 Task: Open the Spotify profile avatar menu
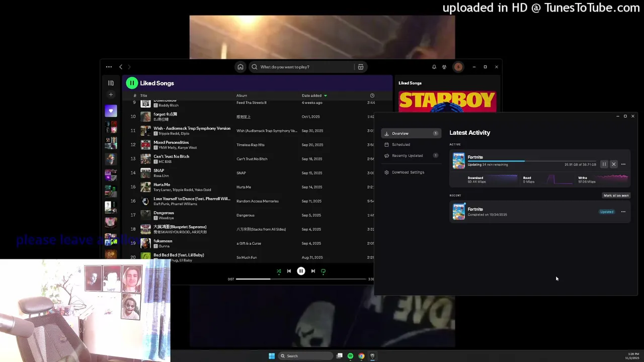click(x=458, y=67)
